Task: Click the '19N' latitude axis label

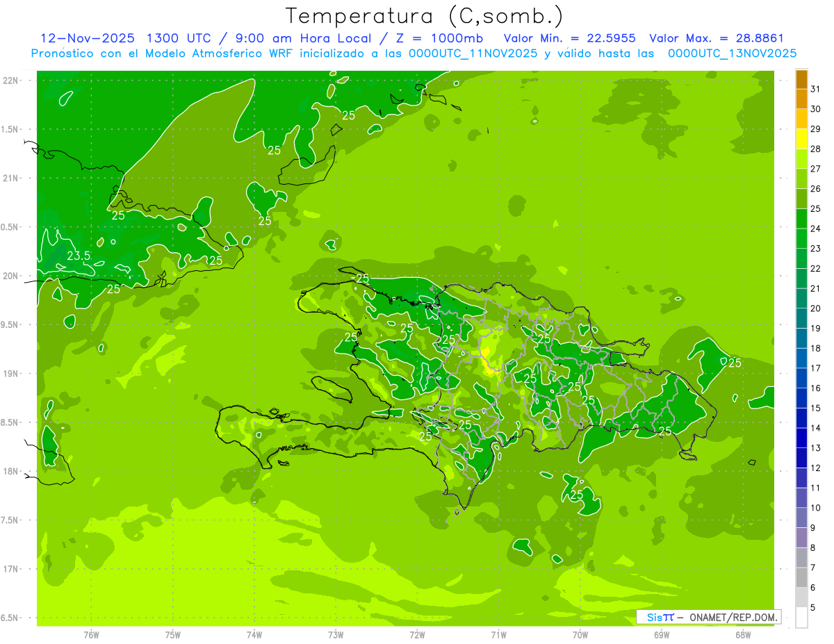Action: (x=10, y=374)
